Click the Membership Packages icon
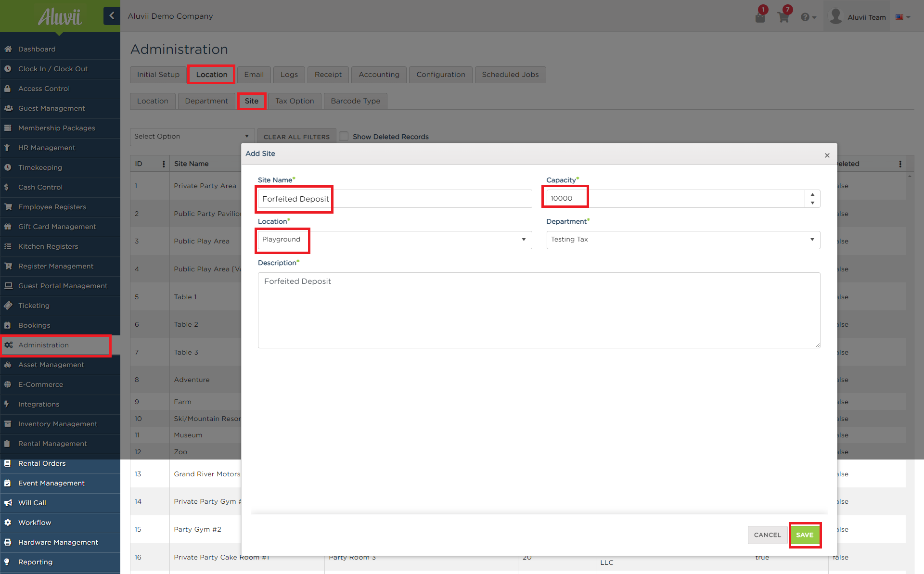The image size is (924, 574). coord(8,128)
